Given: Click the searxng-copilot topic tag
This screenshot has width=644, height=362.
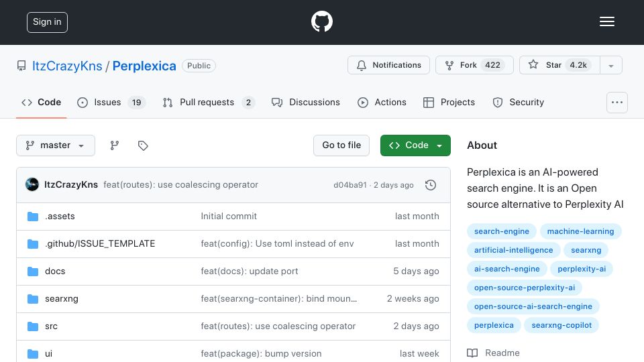Looking at the screenshot, I should [561, 326].
